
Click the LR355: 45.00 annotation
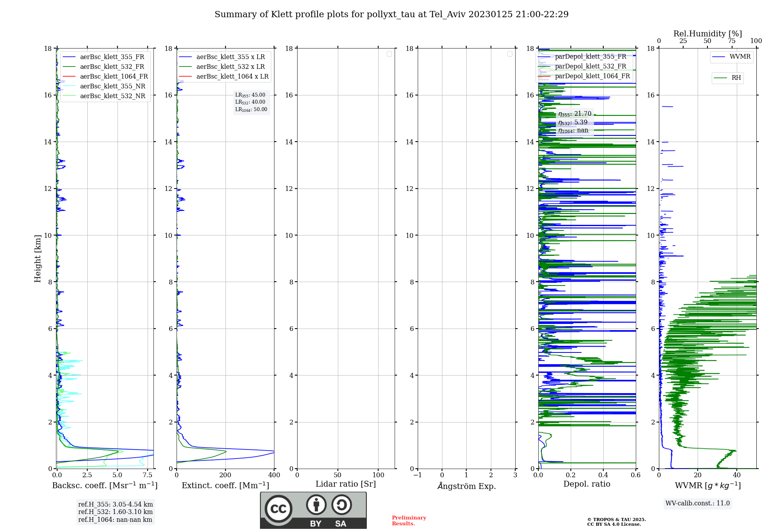250,95
